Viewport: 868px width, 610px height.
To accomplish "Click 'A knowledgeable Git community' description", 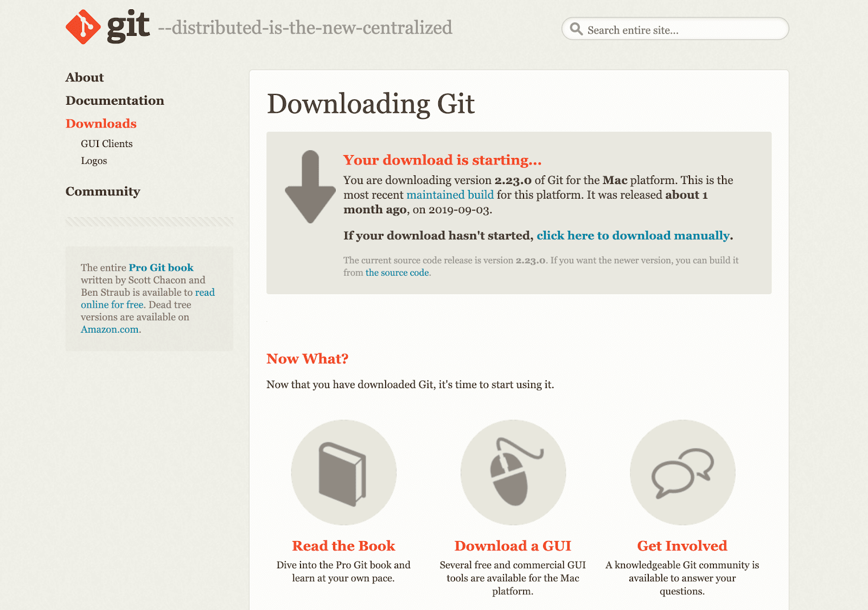I will pos(682,578).
